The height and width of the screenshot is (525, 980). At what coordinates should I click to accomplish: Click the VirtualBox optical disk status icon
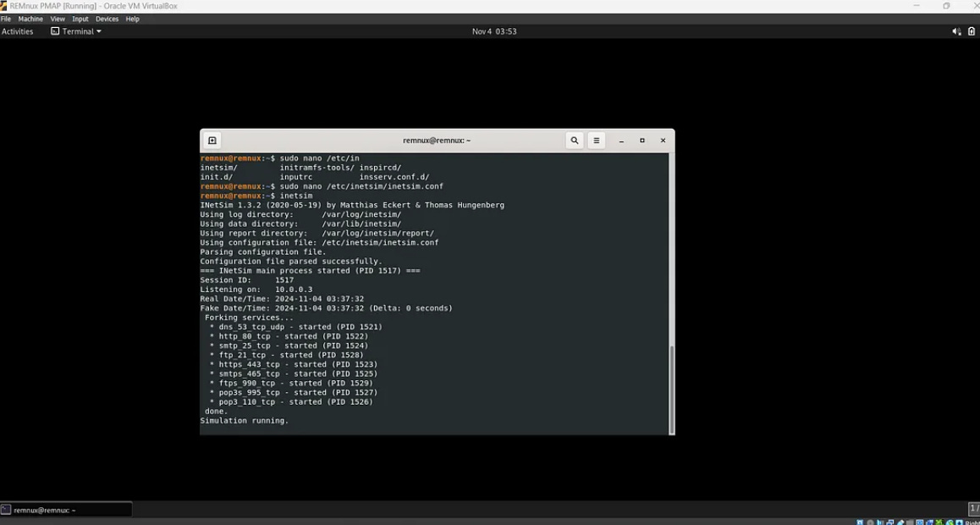(x=871, y=522)
